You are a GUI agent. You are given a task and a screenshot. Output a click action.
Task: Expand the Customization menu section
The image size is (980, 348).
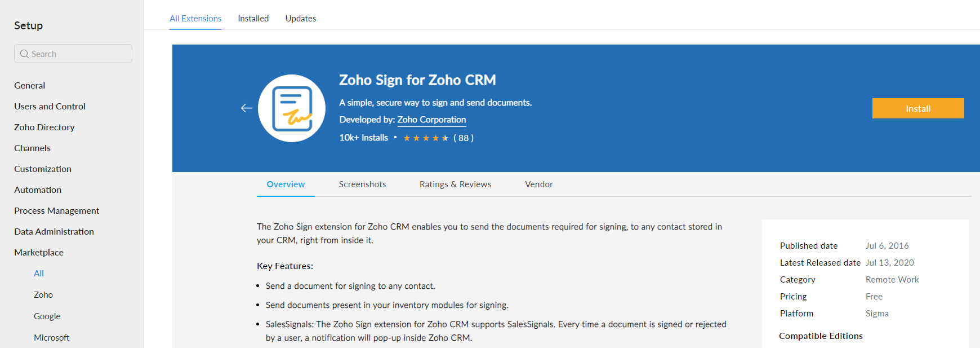click(43, 169)
